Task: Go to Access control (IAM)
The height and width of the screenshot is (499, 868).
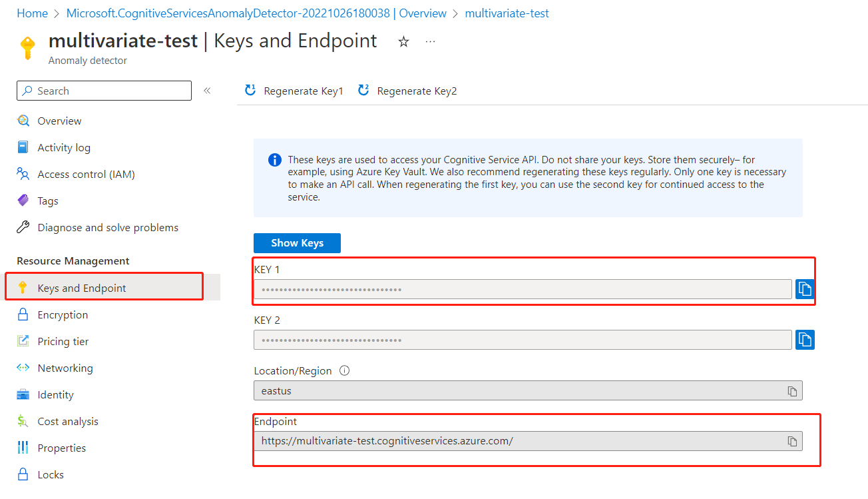Action: (x=86, y=175)
